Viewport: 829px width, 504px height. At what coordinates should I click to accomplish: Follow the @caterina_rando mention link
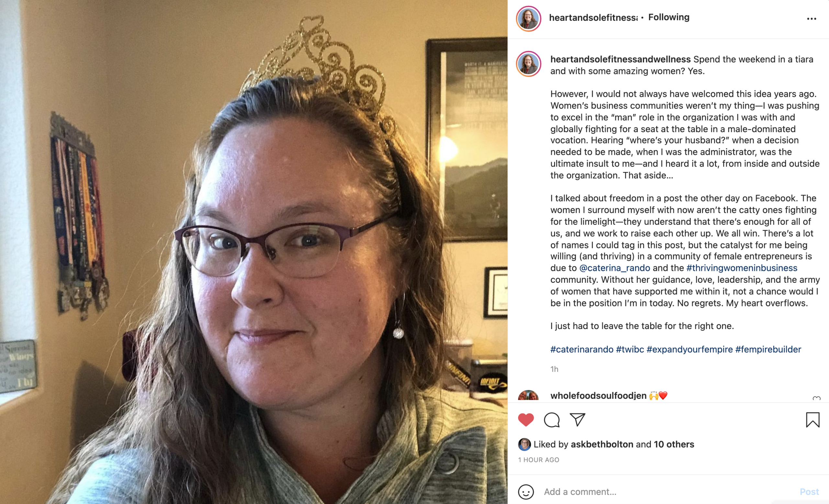click(x=614, y=268)
